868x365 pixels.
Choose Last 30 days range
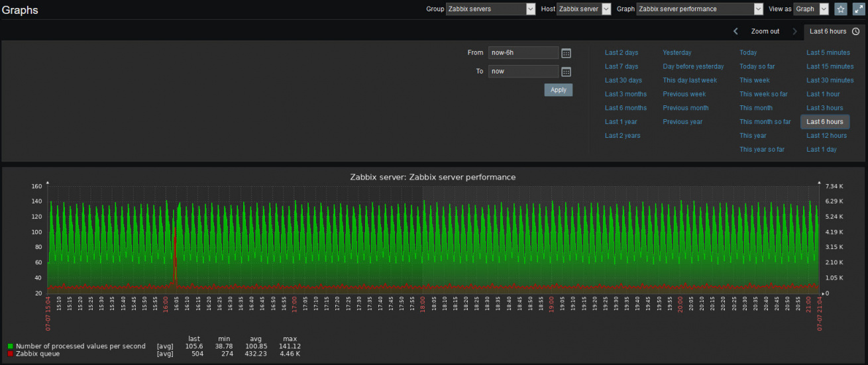pyautogui.click(x=624, y=80)
